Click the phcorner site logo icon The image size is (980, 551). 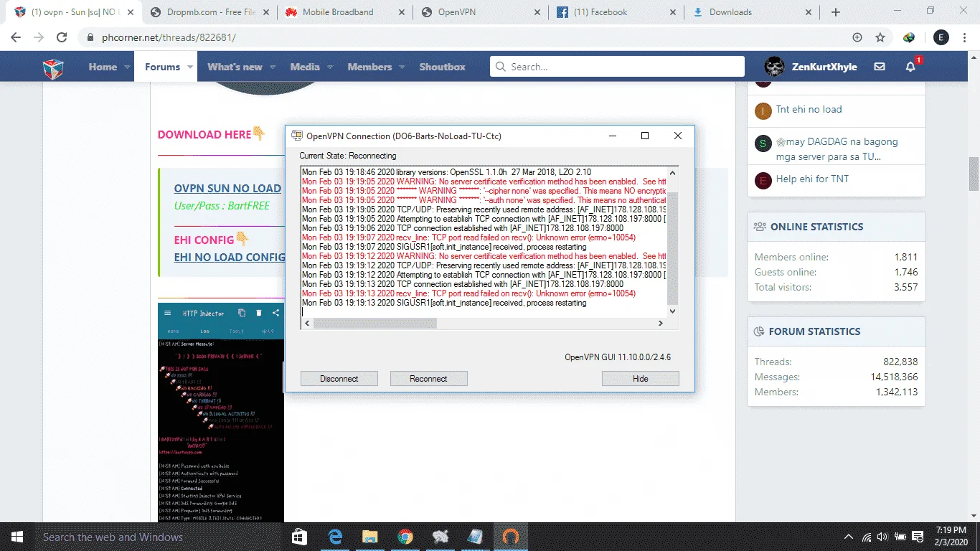coord(54,67)
